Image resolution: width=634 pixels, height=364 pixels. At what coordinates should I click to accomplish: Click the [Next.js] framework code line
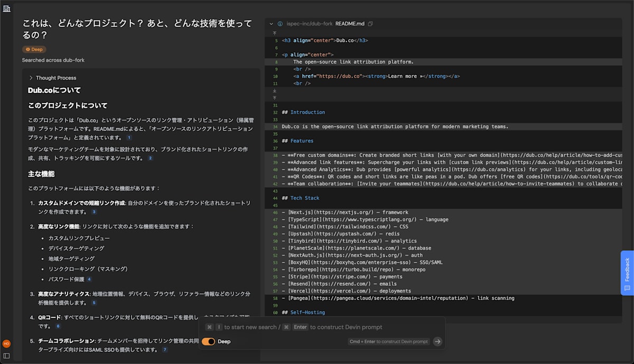pyautogui.click(x=345, y=212)
